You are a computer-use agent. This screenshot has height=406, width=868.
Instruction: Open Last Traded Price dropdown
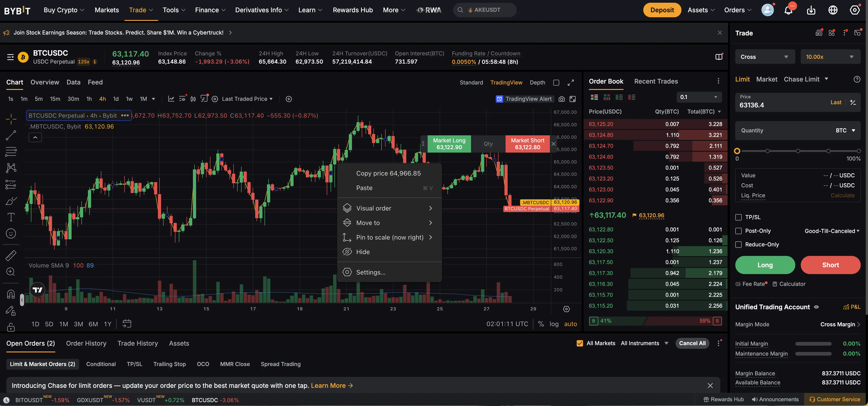[x=247, y=99]
